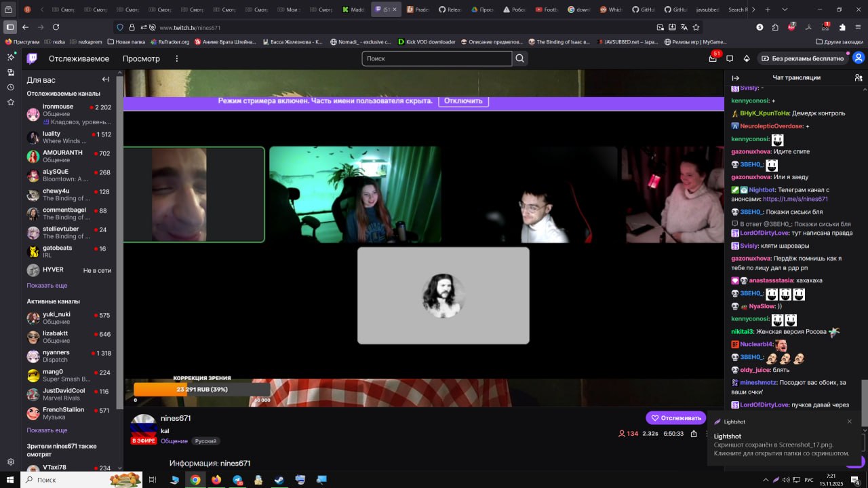The height and width of the screenshot is (488, 868).
Task: Open the 'Просмотр' browse tab
Action: (x=141, y=58)
